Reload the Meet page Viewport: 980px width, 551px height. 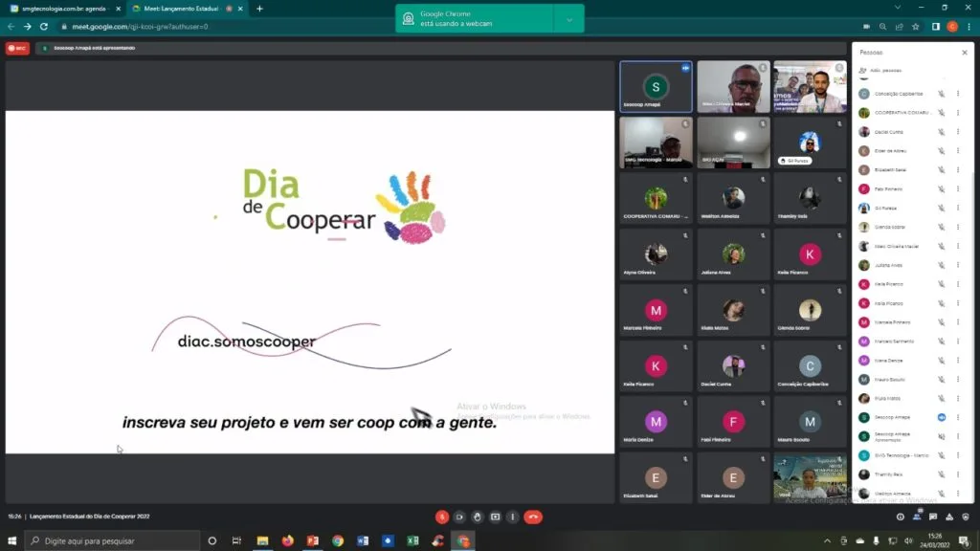point(44,27)
